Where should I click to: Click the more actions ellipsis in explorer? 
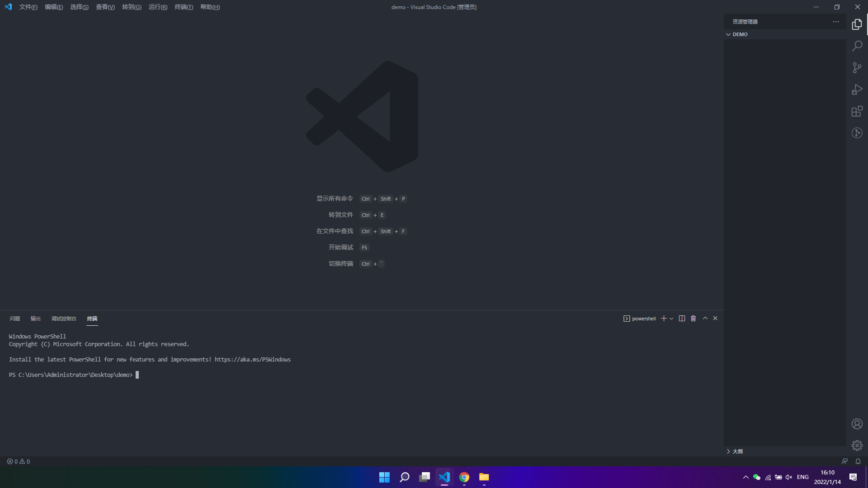835,22
